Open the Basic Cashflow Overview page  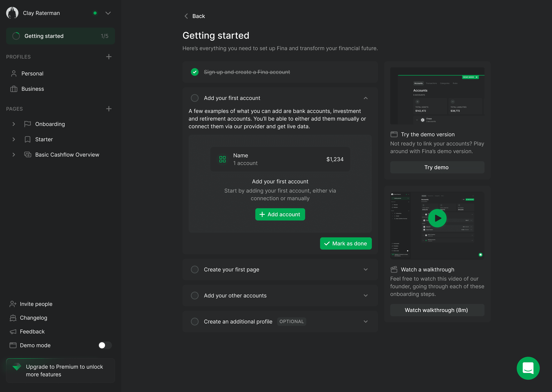67,155
